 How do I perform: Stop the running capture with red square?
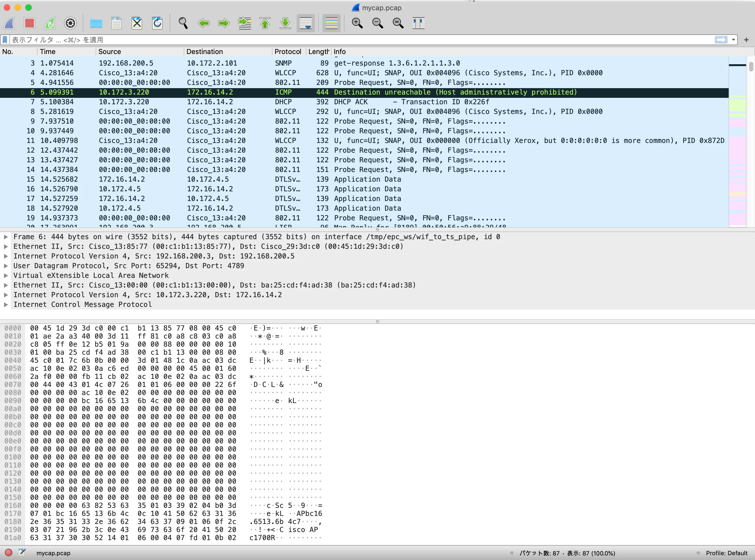tap(30, 23)
